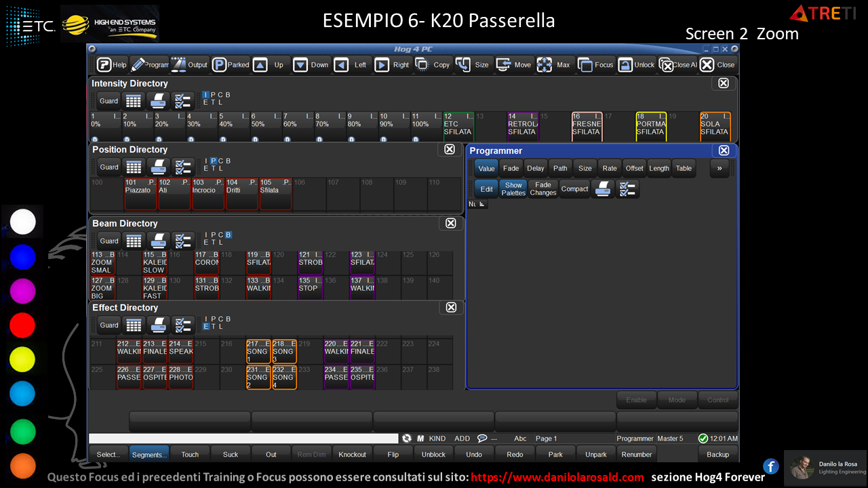Select the Fade tab in Programmer
Screen dimensions: 868x488
[x=511, y=168]
